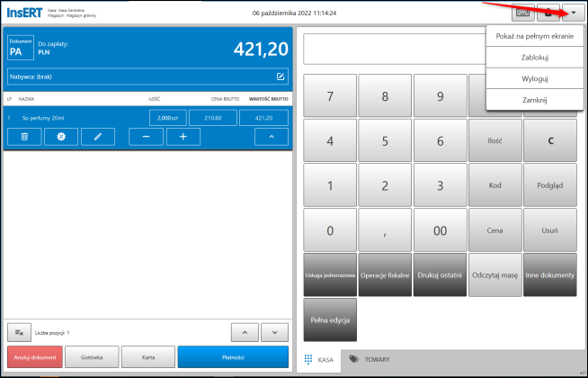Click the quantity 2,000 szt field

click(167, 118)
